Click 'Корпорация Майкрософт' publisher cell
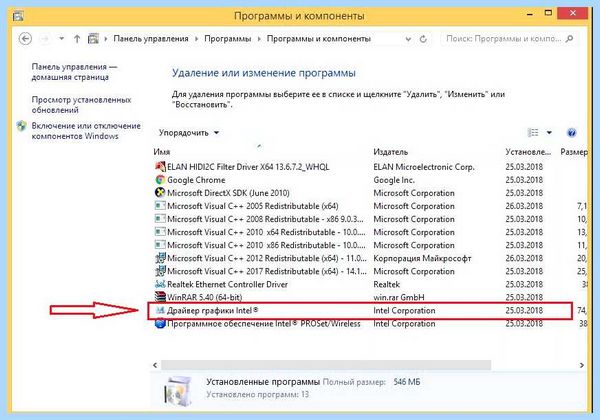The width and height of the screenshot is (600, 420). coord(422,258)
